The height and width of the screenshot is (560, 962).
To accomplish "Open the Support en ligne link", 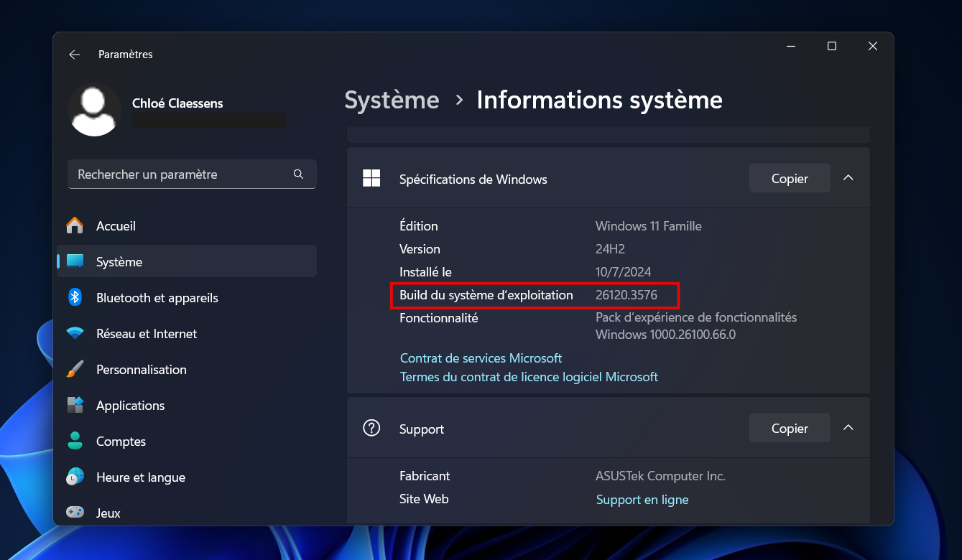I will click(642, 499).
